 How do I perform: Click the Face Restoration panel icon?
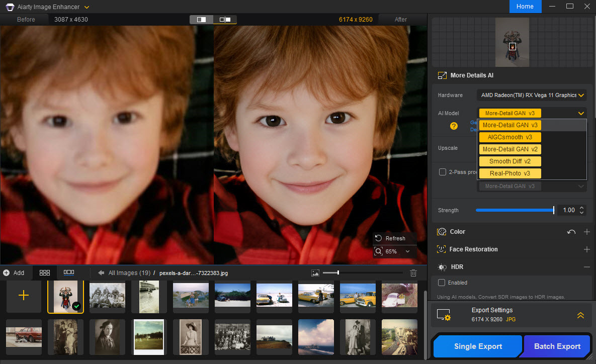pos(442,249)
